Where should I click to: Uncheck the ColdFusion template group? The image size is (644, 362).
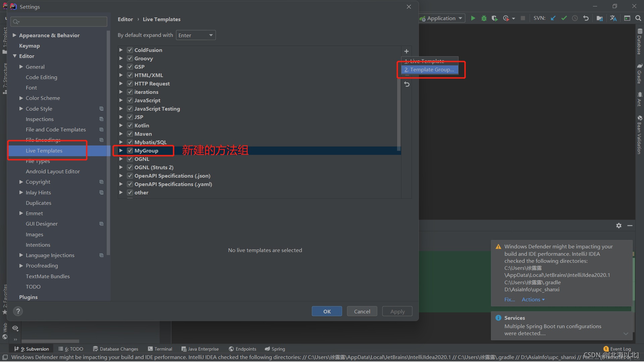[x=130, y=50]
